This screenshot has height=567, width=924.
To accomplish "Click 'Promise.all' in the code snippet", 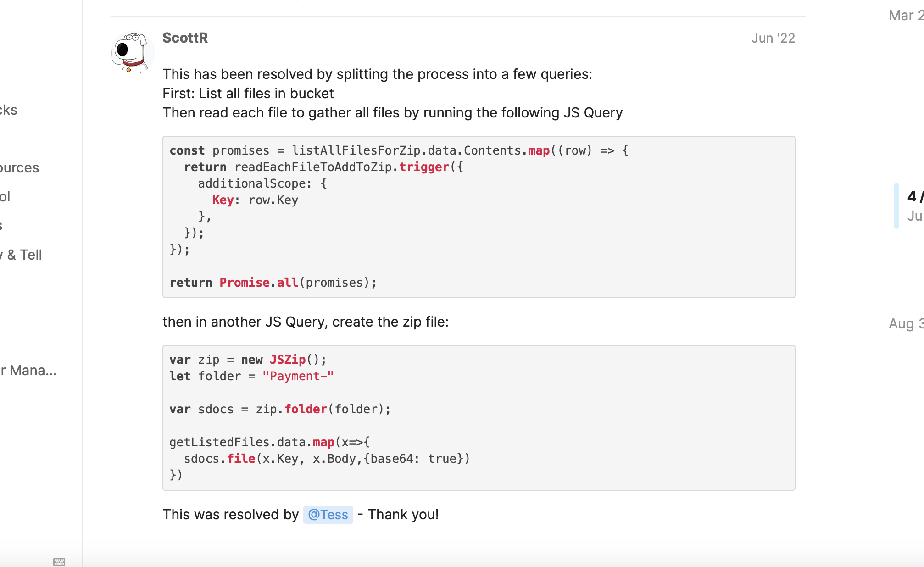I will point(259,283).
